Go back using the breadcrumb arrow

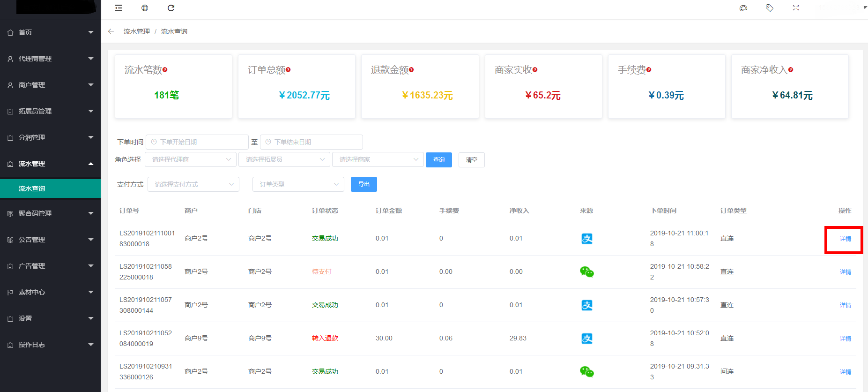tap(111, 31)
